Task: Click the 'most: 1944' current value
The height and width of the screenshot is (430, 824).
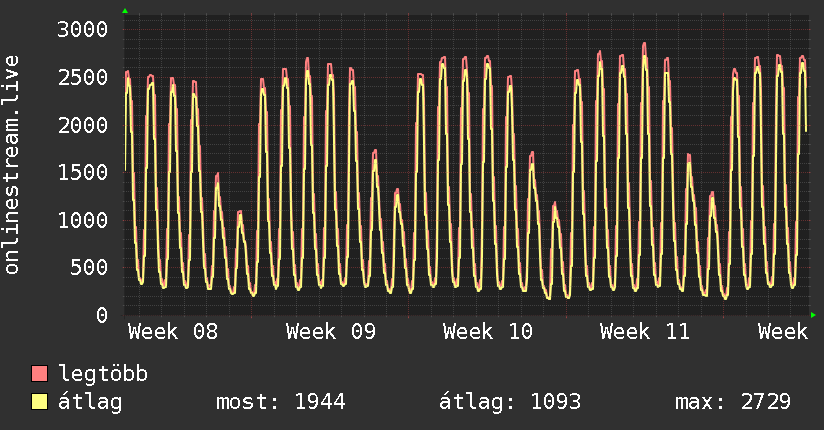Action: pos(281,402)
